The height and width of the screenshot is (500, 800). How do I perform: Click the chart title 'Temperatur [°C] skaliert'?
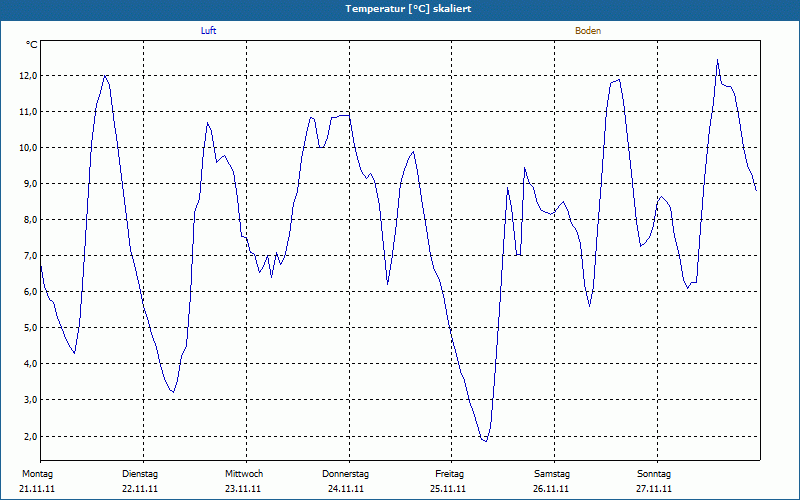pos(408,9)
